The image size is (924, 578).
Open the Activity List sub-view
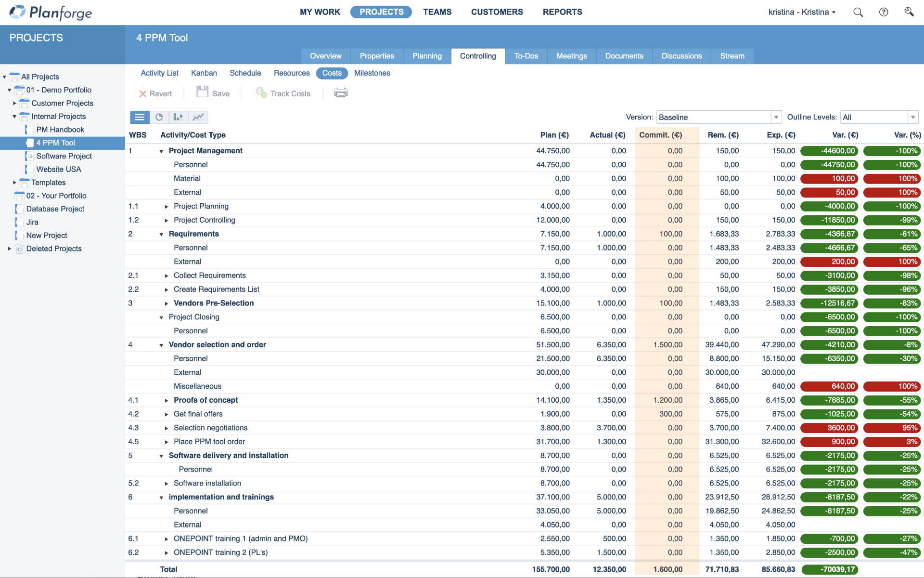(x=160, y=73)
